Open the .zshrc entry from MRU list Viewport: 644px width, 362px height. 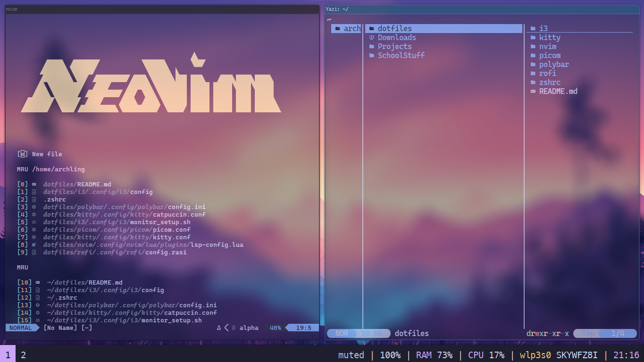tap(55, 199)
